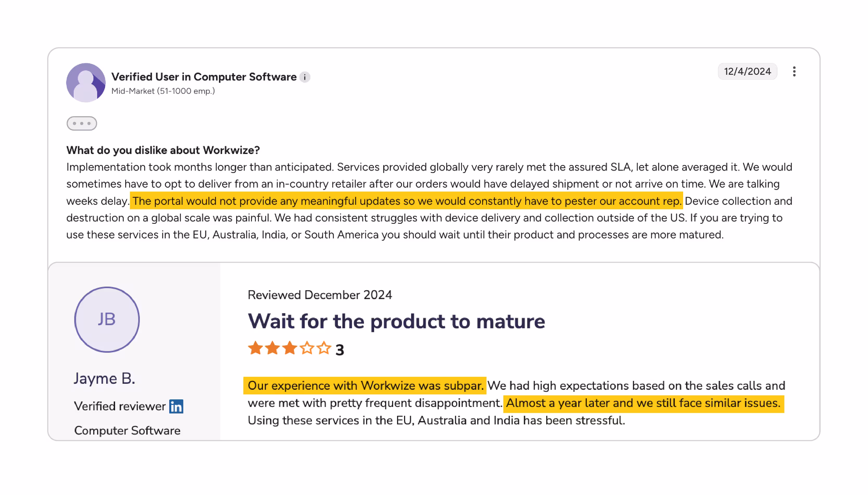Click the highlighted portal updates sentence
868x495 pixels.
(406, 201)
